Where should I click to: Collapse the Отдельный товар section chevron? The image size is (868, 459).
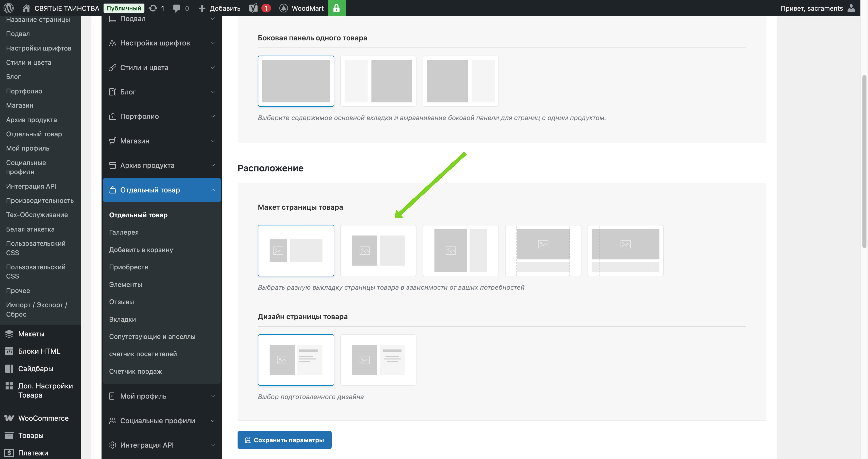[213, 190]
